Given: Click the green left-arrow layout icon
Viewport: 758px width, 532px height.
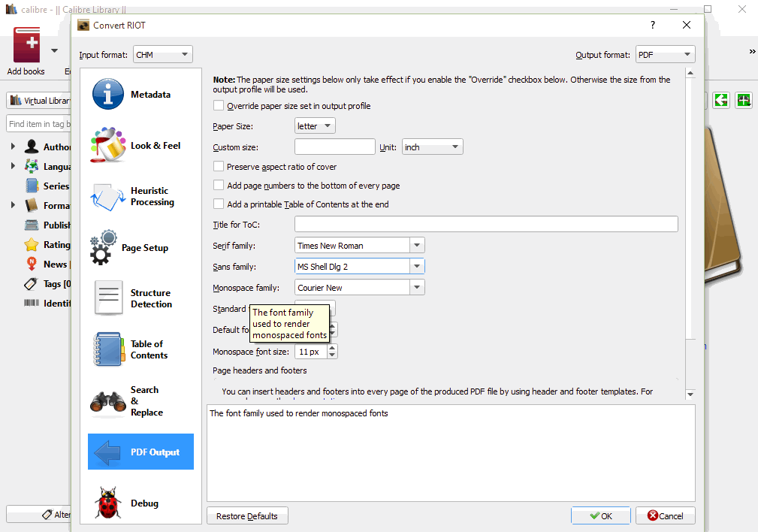Looking at the screenshot, I should pyautogui.click(x=720, y=100).
